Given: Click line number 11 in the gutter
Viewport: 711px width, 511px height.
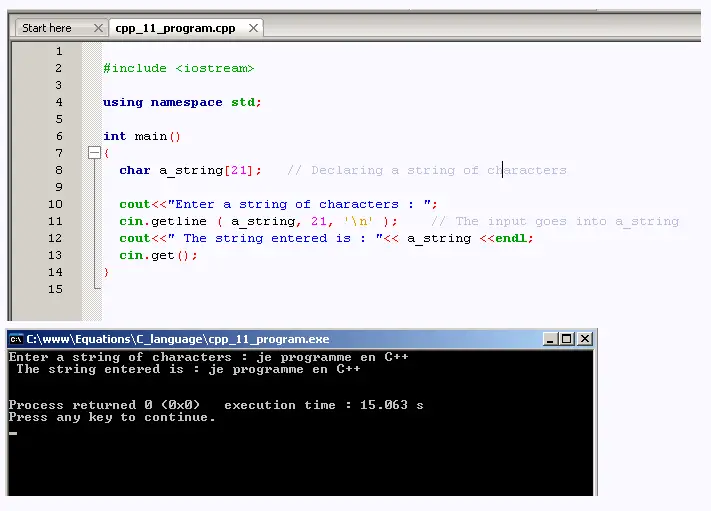Looking at the screenshot, I should (55, 221).
